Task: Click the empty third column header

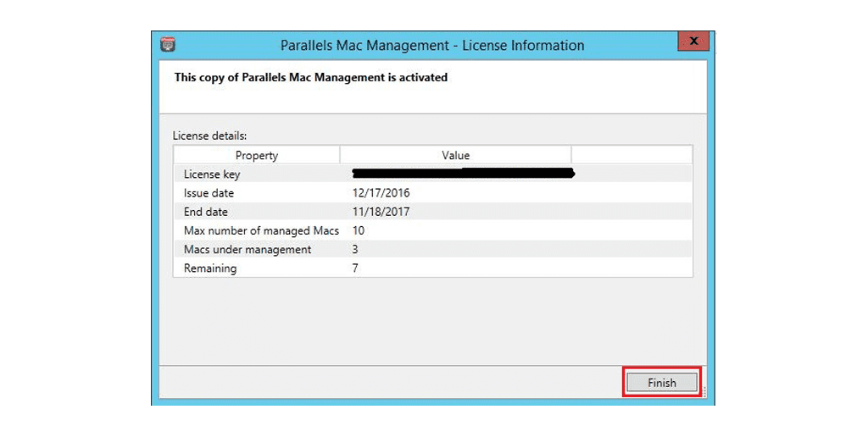Action: coord(631,155)
